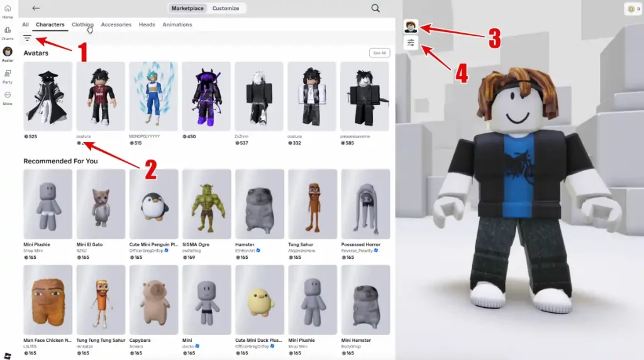
Task: Click the BodyShop creator name
Action: [350, 346]
